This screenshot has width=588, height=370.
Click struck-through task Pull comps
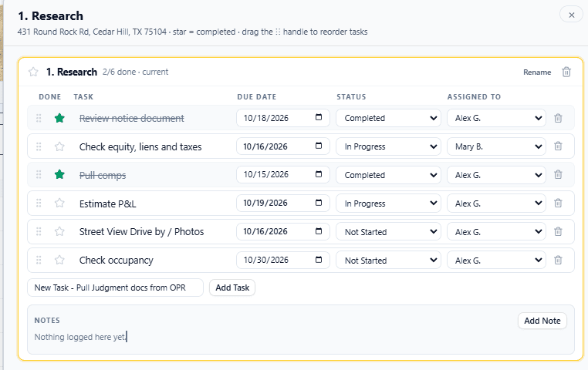tap(103, 175)
